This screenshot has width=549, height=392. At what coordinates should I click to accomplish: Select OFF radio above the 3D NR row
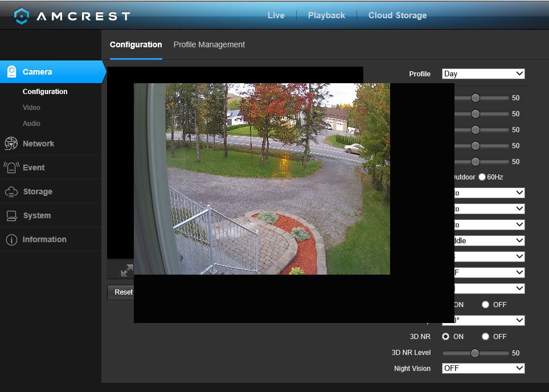click(485, 304)
